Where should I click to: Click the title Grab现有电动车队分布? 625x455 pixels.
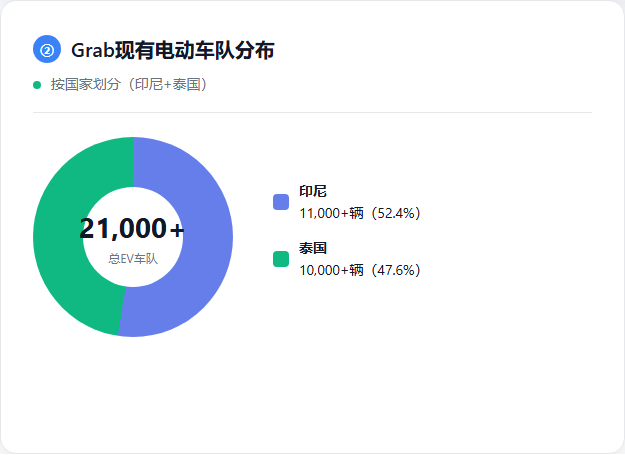click(173, 50)
